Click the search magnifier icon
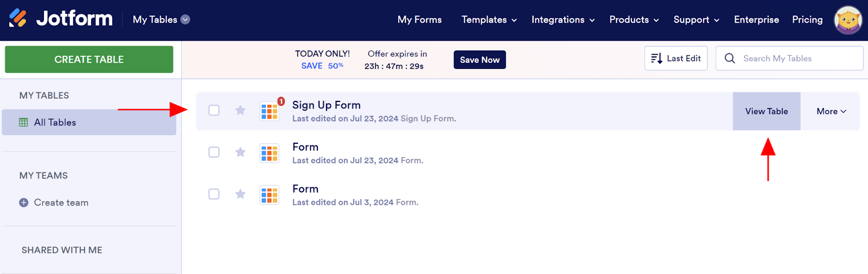 730,59
